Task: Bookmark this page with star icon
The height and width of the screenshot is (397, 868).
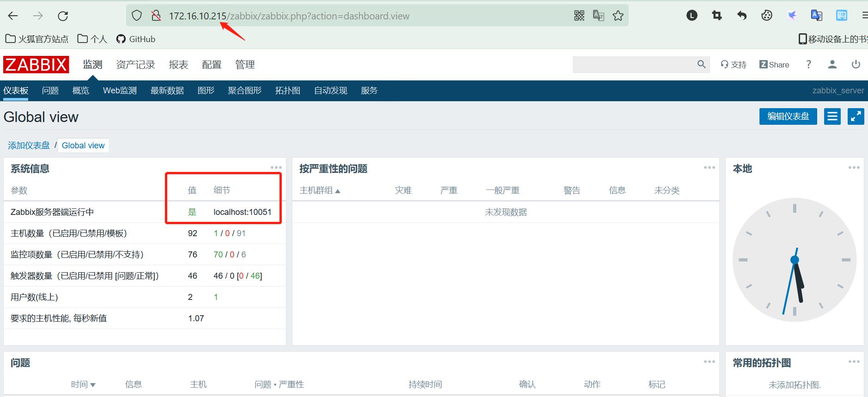Action: [x=618, y=16]
